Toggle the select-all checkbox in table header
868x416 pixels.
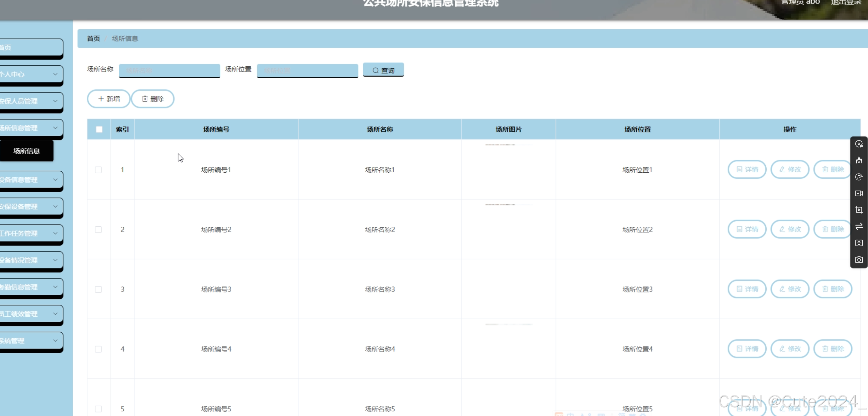tap(99, 129)
